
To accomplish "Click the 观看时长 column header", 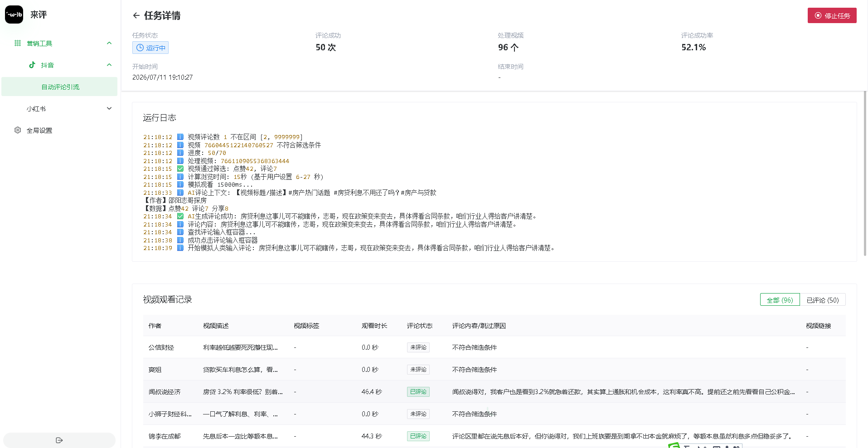I will click(x=374, y=326).
